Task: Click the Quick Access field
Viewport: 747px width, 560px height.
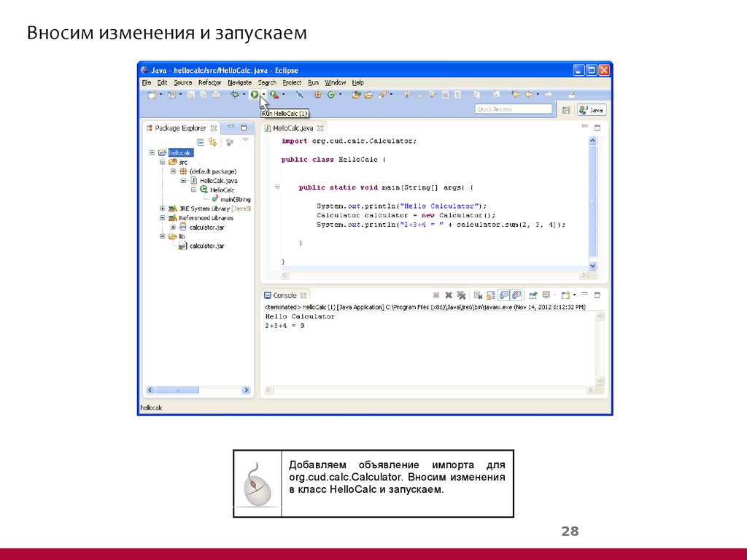Action: click(513, 108)
